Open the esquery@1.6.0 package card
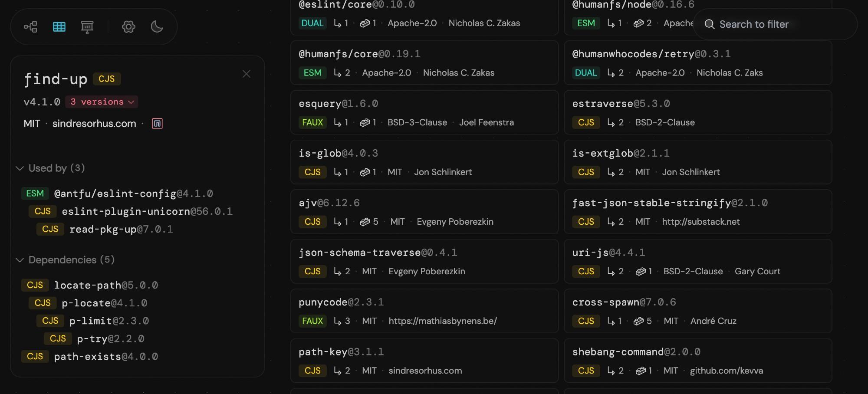 point(424,112)
